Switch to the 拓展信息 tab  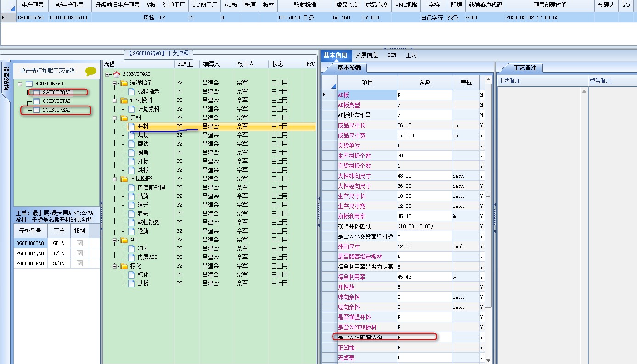pyautogui.click(x=366, y=55)
